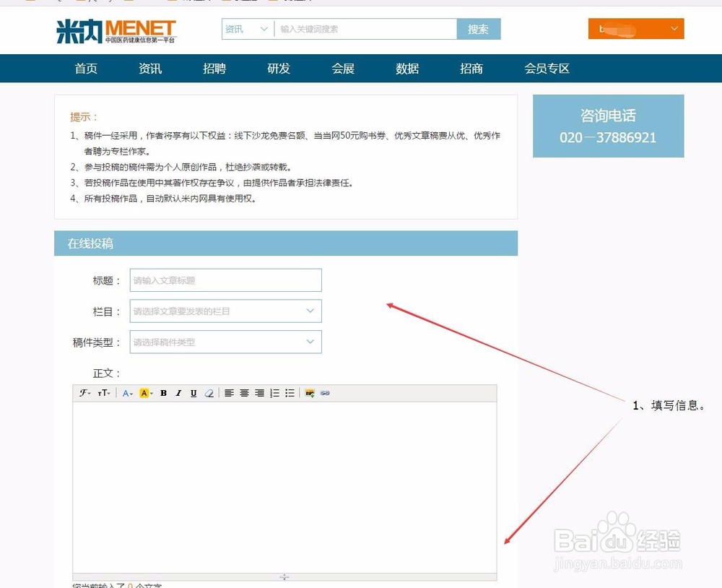Select the ordered list icon
Viewport: 722px width, 588px height.
coord(274,393)
